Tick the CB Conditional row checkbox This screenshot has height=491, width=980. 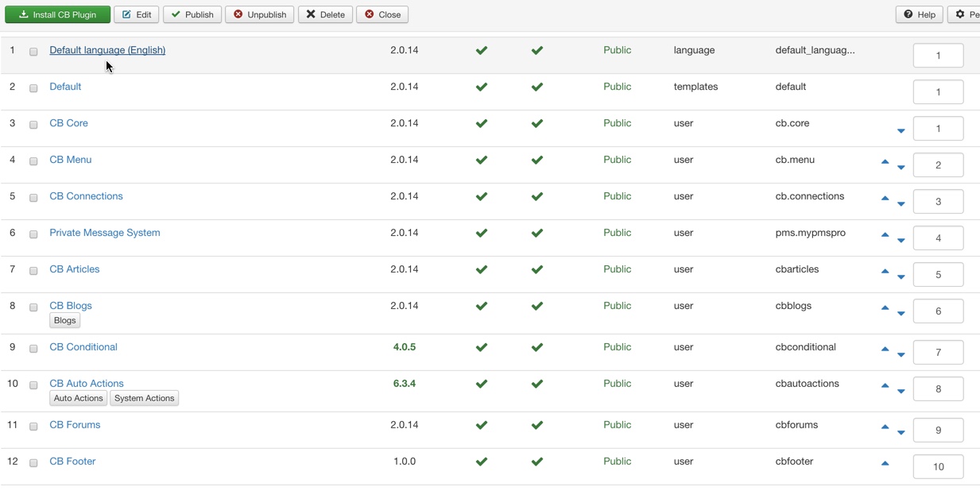coord(33,349)
